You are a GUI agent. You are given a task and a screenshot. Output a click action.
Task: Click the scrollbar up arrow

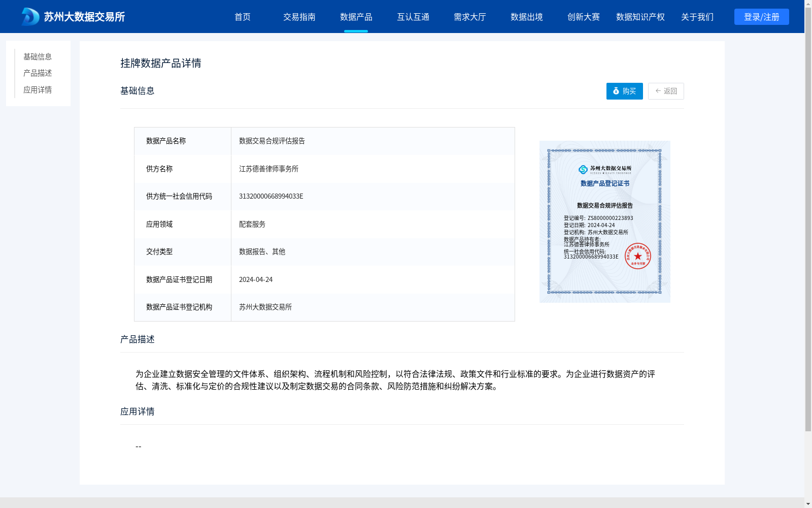pyautogui.click(x=808, y=4)
